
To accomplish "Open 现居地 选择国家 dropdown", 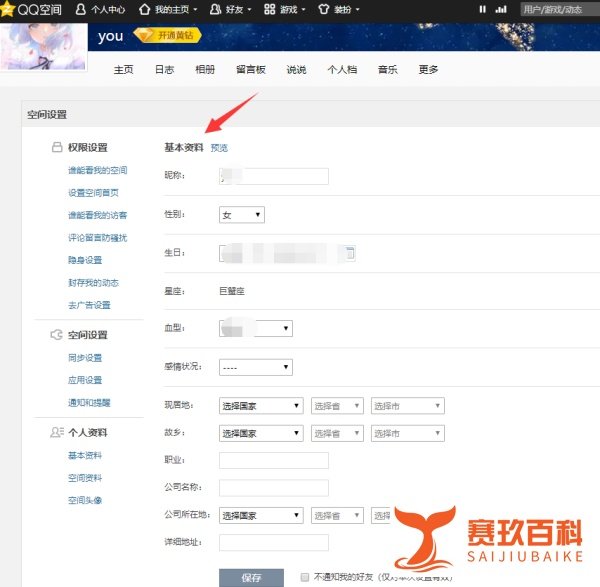I will click(261, 406).
